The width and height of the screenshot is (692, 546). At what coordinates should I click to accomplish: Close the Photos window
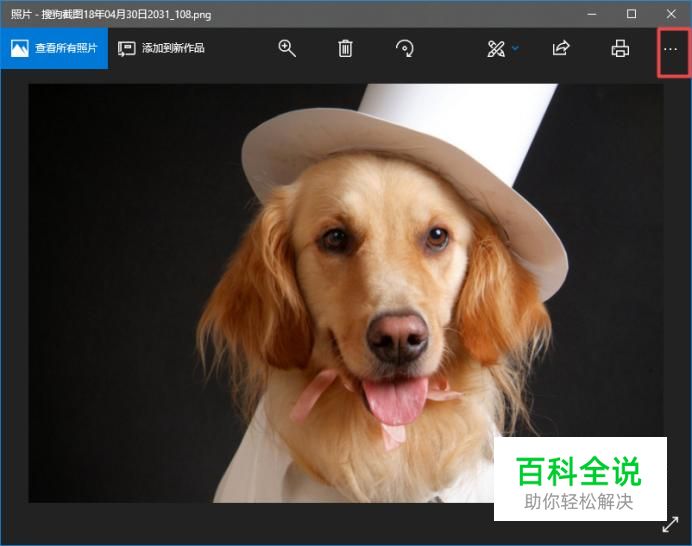(x=671, y=14)
